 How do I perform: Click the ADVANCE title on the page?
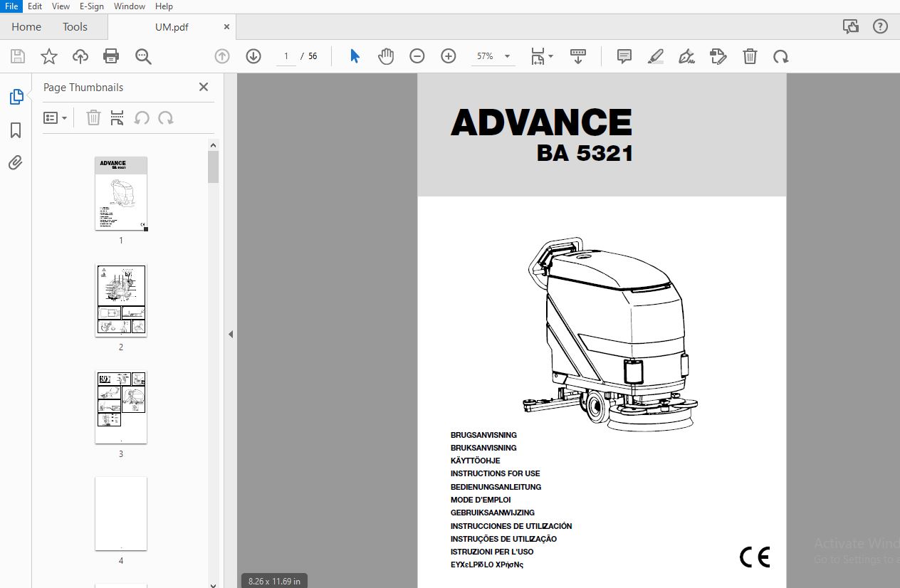(541, 122)
